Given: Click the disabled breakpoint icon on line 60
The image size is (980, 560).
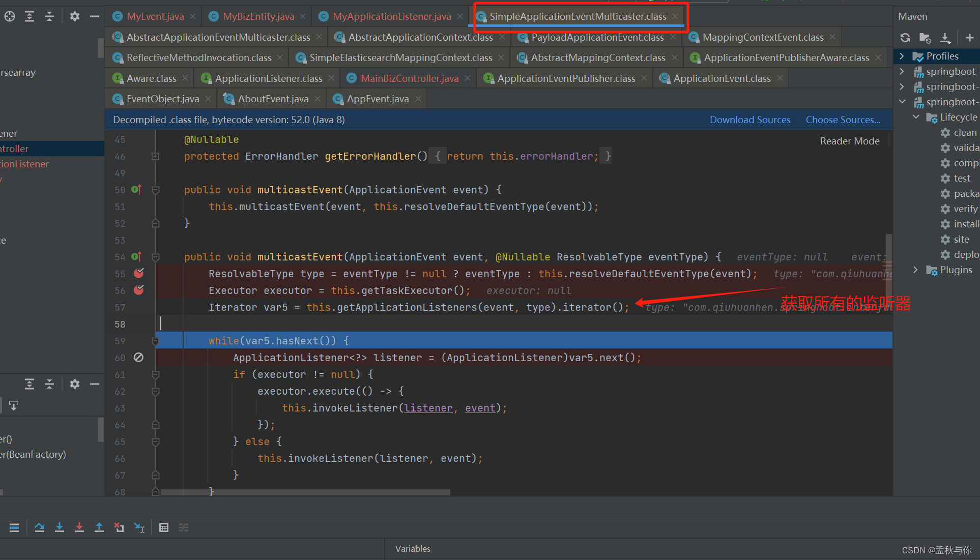Looking at the screenshot, I should [x=137, y=358].
